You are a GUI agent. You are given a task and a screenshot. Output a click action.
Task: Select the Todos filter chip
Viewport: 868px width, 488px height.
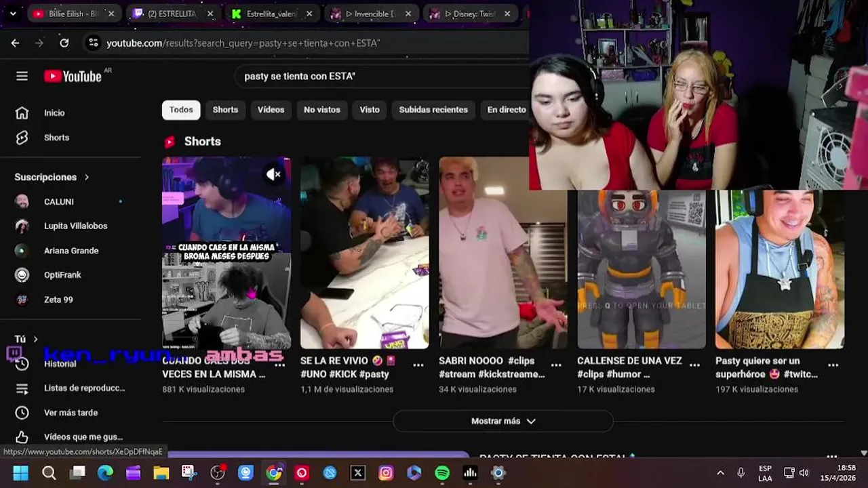pos(181,110)
